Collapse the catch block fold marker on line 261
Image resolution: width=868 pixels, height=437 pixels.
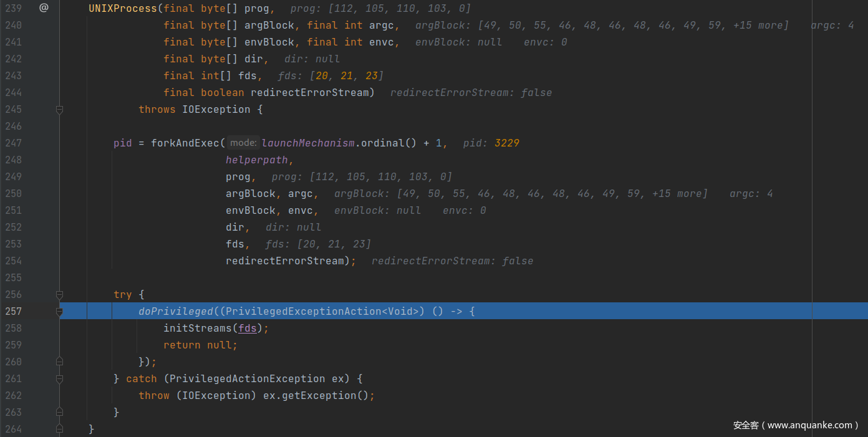click(x=60, y=378)
